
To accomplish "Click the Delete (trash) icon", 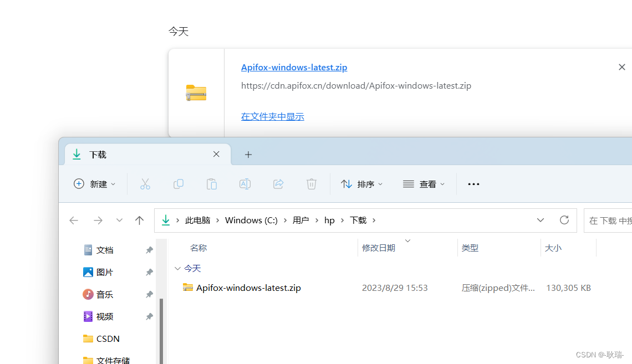I will (311, 184).
